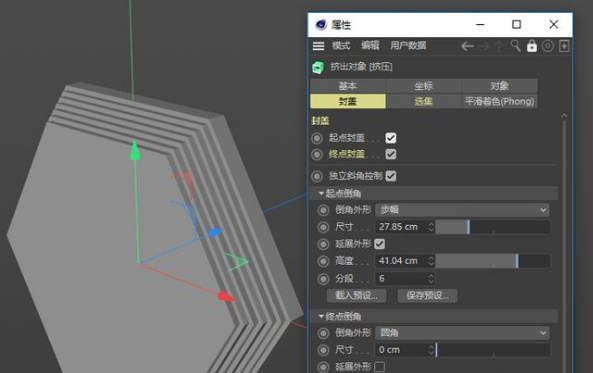Click the panel's vertical scrollbar up arrow
Image resolution: width=593 pixels, height=373 pixels.
[x=564, y=116]
